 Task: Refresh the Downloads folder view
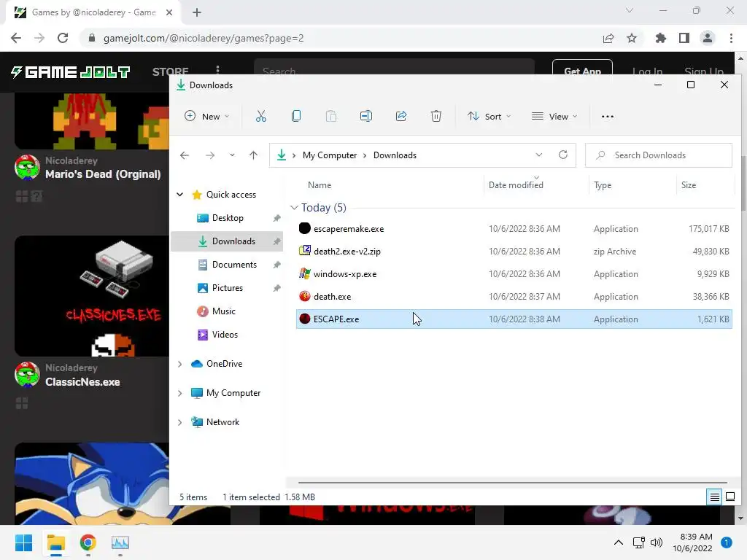tap(563, 155)
